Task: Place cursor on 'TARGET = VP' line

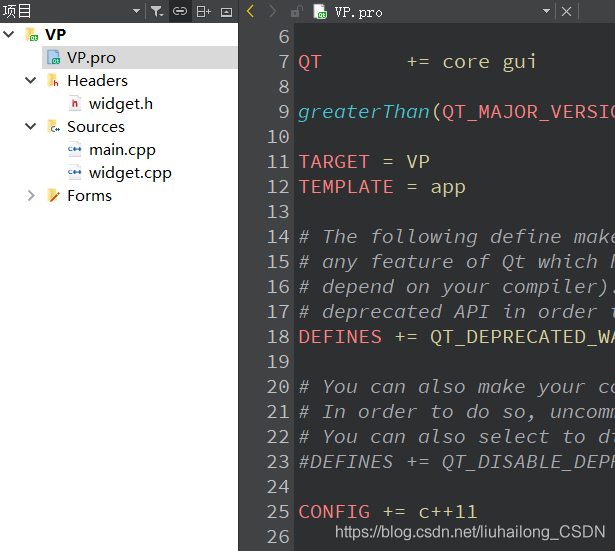Action: pyautogui.click(x=364, y=162)
